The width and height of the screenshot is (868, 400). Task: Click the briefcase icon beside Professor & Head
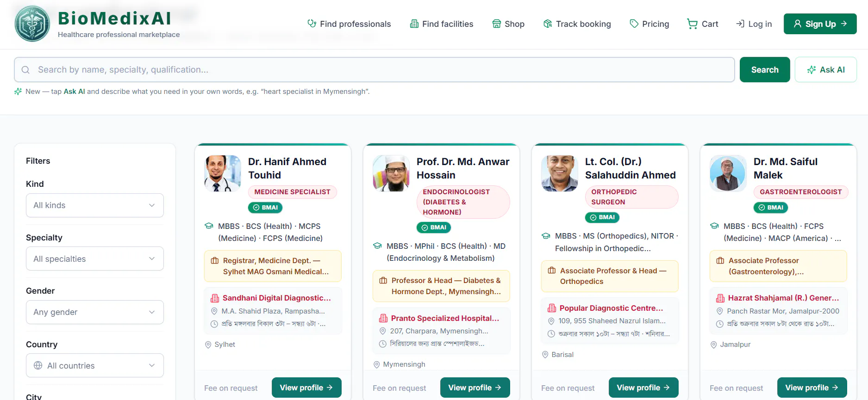click(383, 280)
